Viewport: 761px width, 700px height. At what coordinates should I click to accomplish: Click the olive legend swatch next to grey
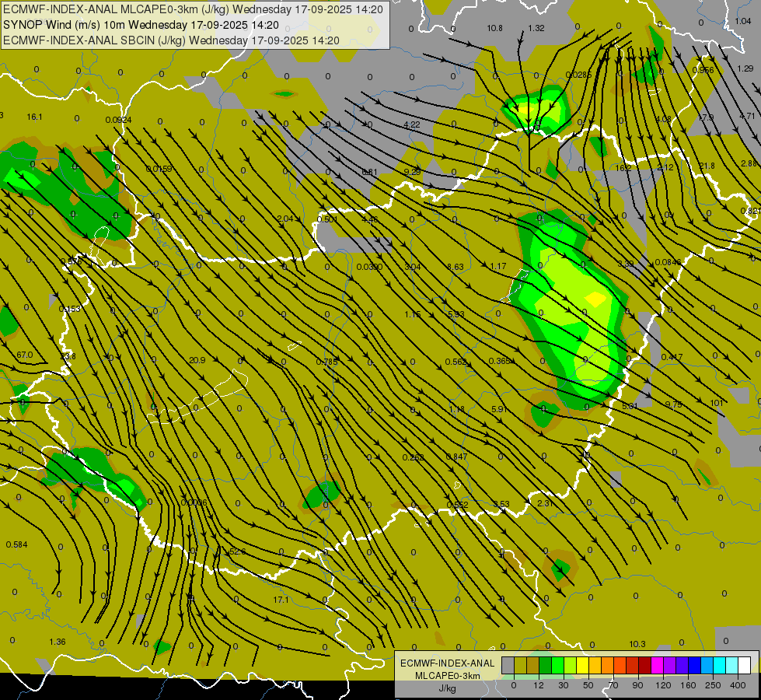point(520,666)
